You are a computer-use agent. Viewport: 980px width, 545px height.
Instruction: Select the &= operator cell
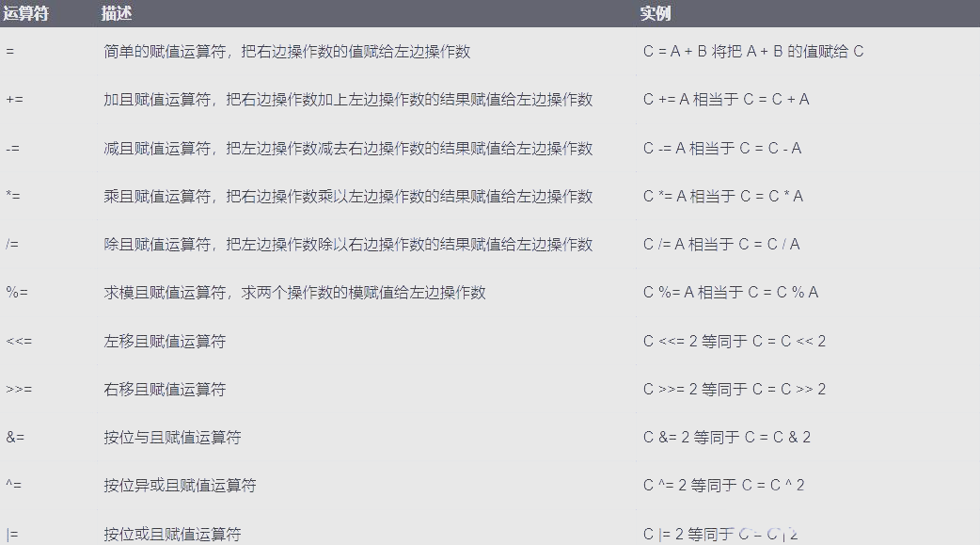15,438
